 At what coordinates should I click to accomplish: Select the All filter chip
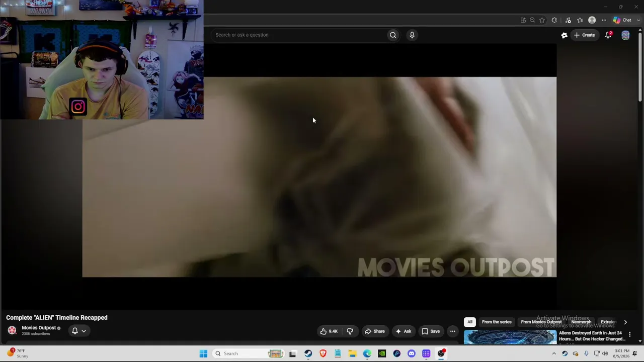coord(470,322)
